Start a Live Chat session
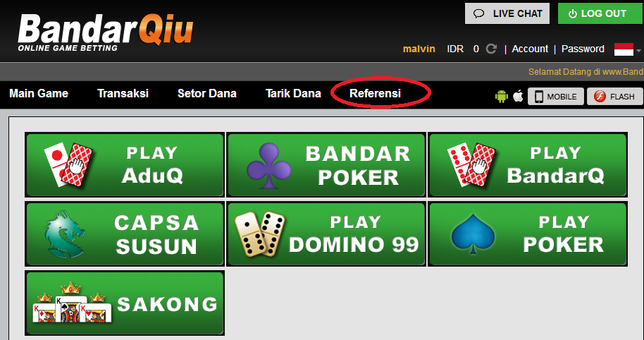Screen dimensions: 644x340 (x=507, y=13)
